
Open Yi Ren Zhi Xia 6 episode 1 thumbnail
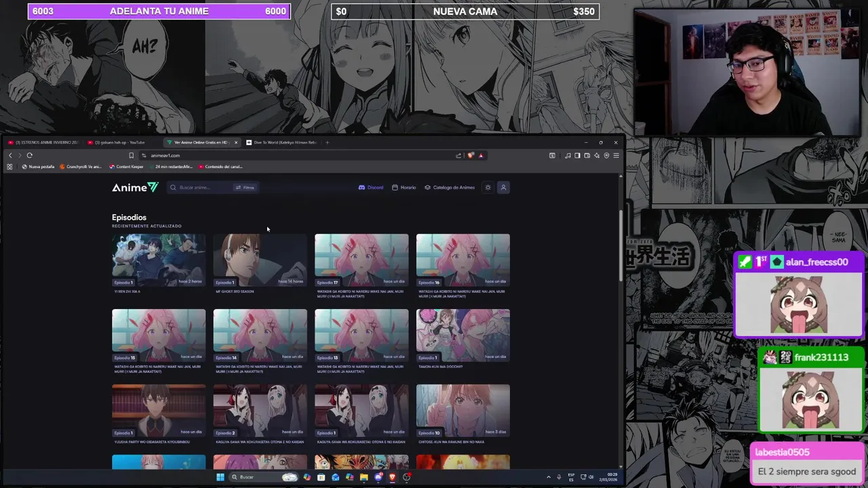pyautogui.click(x=159, y=260)
